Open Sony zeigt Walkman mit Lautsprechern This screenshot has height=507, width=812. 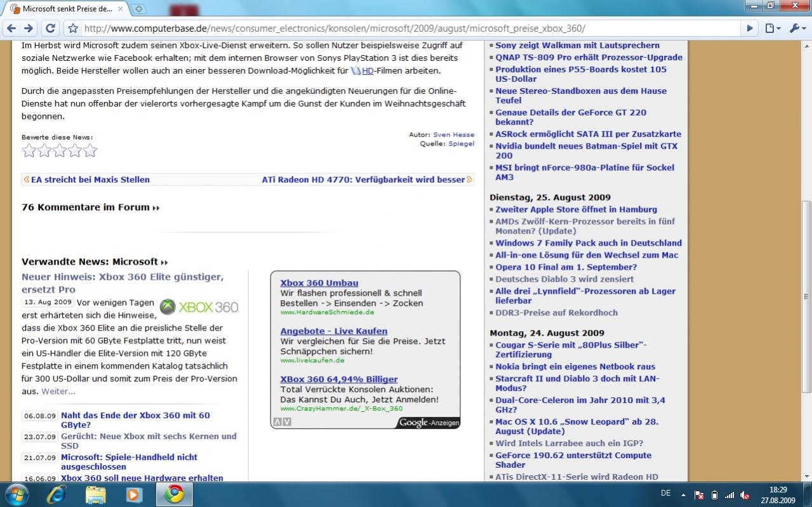pyautogui.click(x=577, y=46)
